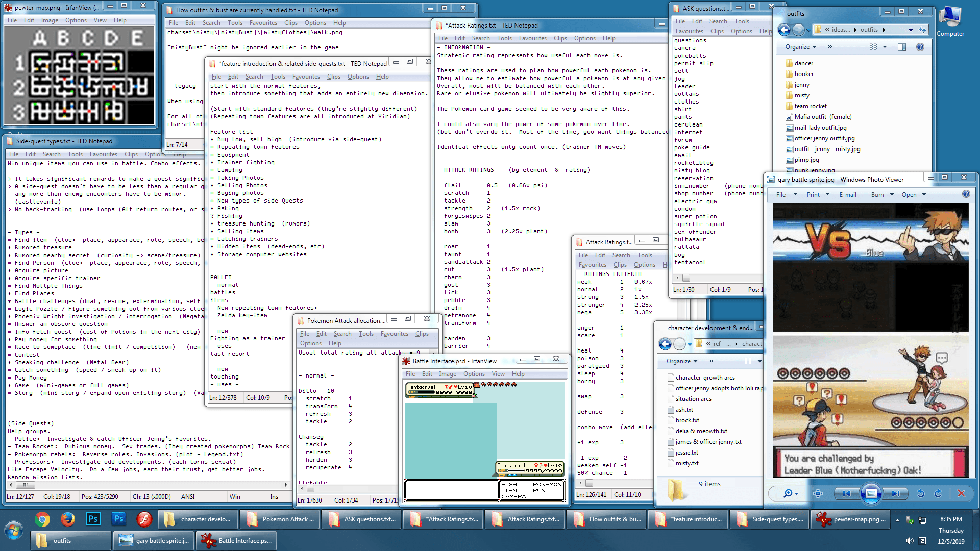The height and width of the screenshot is (551, 980).
Task: Play slide show in Photo Viewer
Action: click(871, 493)
